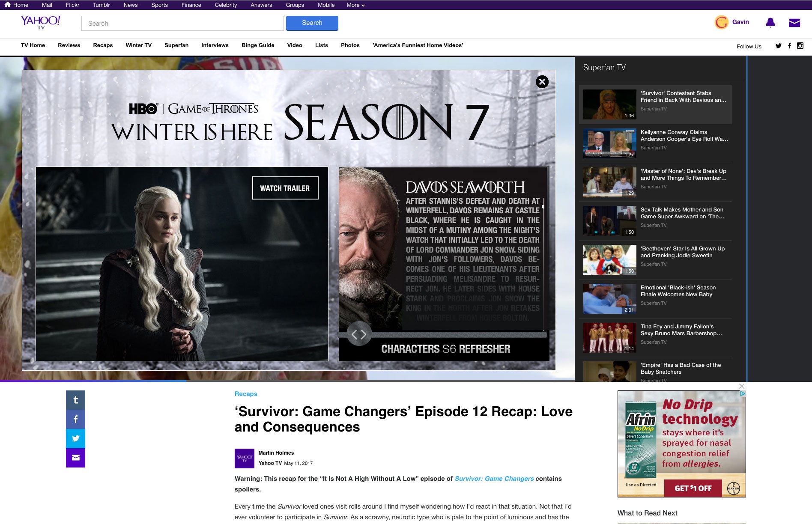Play 'Master of None' video thumbnail
The width and height of the screenshot is (812, 524).
click(610, 182)
